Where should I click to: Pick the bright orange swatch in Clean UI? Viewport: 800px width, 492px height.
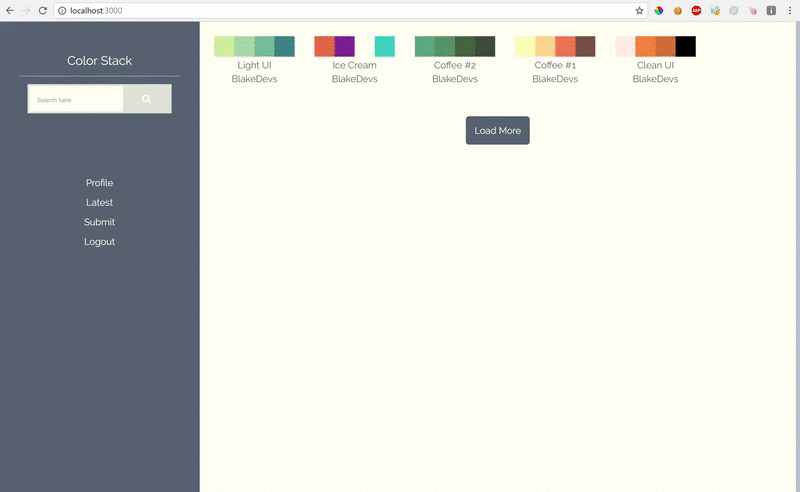(645, 46)
